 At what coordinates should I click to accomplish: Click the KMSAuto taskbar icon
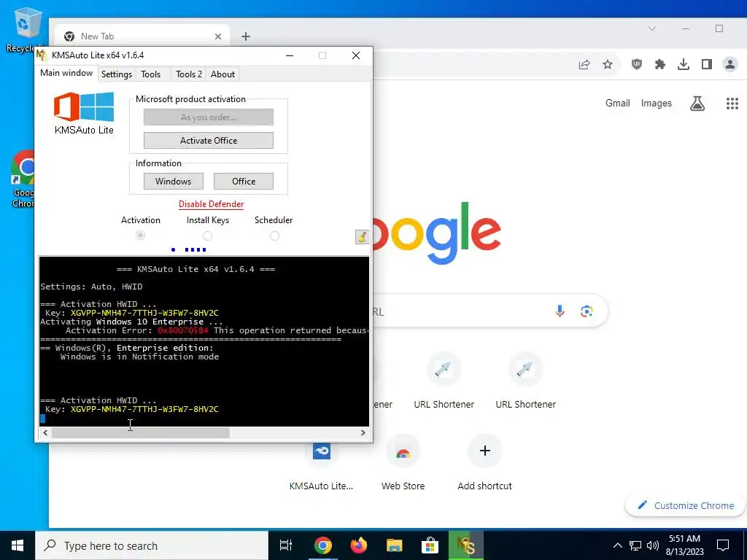click(x=466, y=545)
